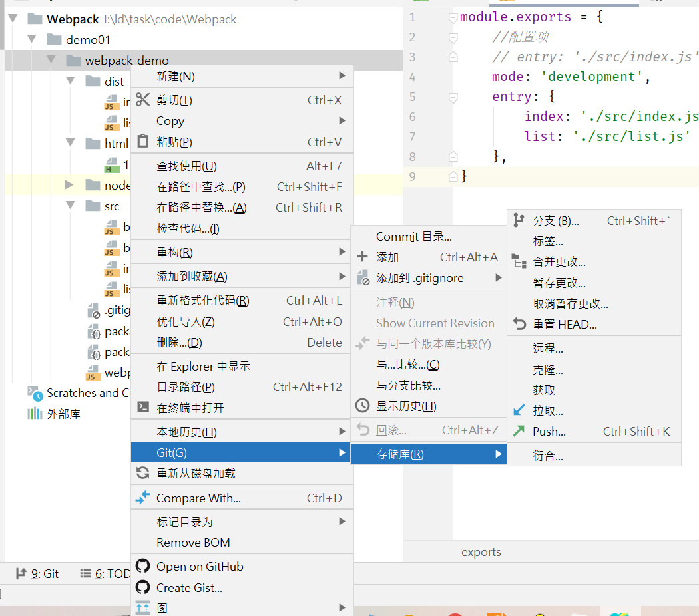Click the highlighted 存储库(R) item
The height and width of the screenshot is (616, 699).
coord(429,454)
